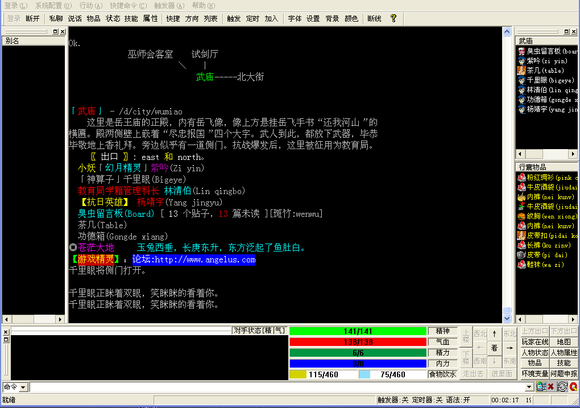Click the up arrow direction button
Screen dimensions: 580x408
(x=495, y=334)
